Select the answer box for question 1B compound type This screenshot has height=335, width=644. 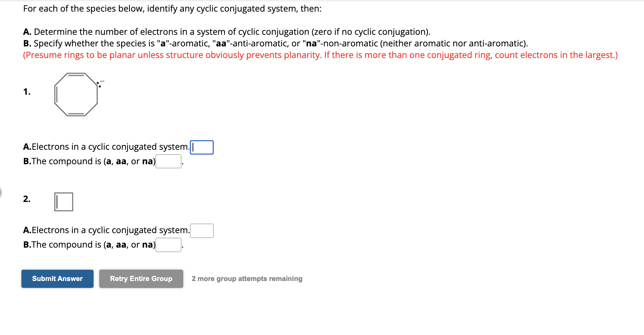click(168, 162)
